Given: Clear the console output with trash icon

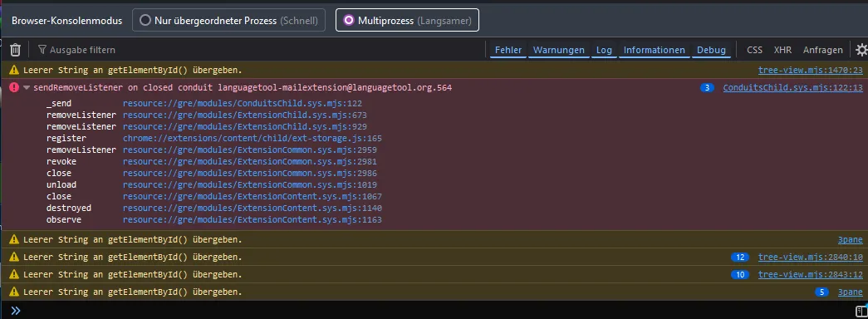Looking at the screenshot, I should (16, 50).
